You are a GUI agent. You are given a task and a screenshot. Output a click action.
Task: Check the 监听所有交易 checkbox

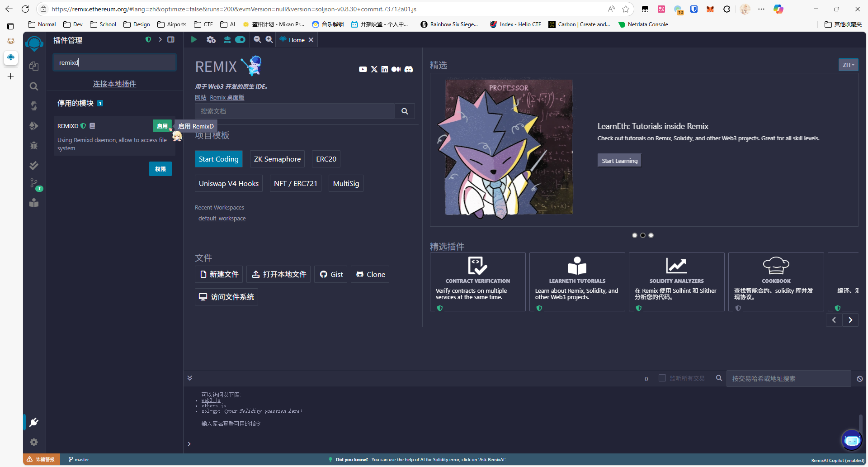pos(662,378)
